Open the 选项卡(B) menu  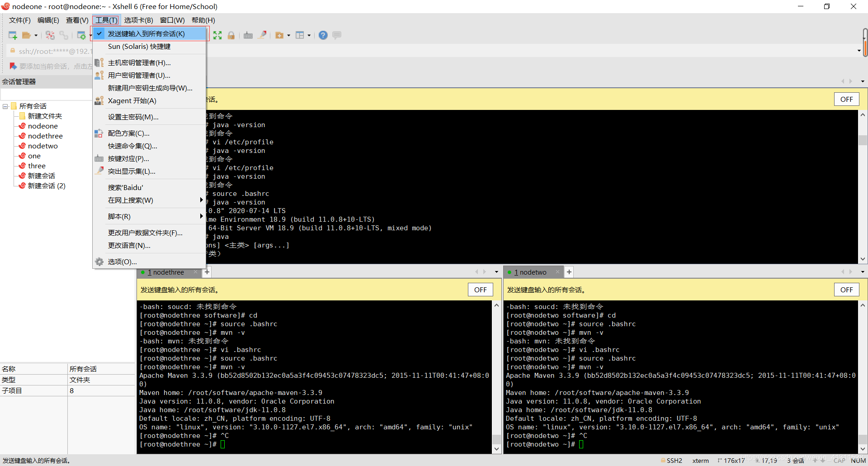tap(138, 20)
